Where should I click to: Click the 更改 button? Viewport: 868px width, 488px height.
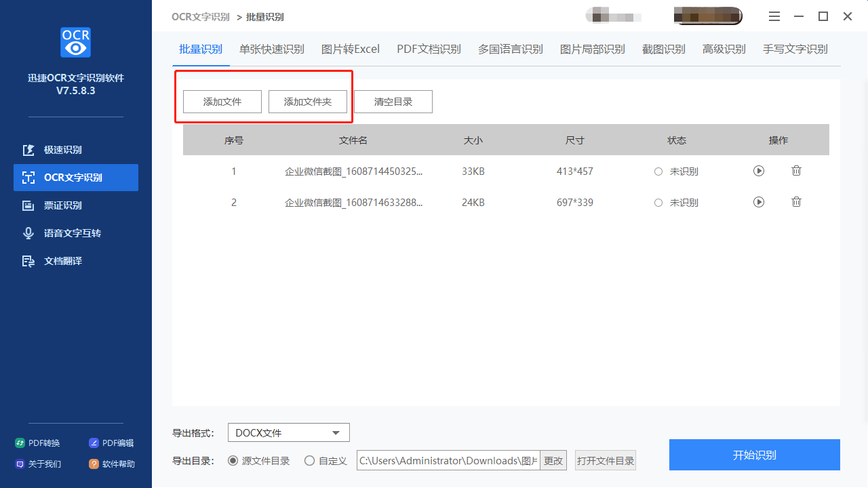click(x=553, y=461)
